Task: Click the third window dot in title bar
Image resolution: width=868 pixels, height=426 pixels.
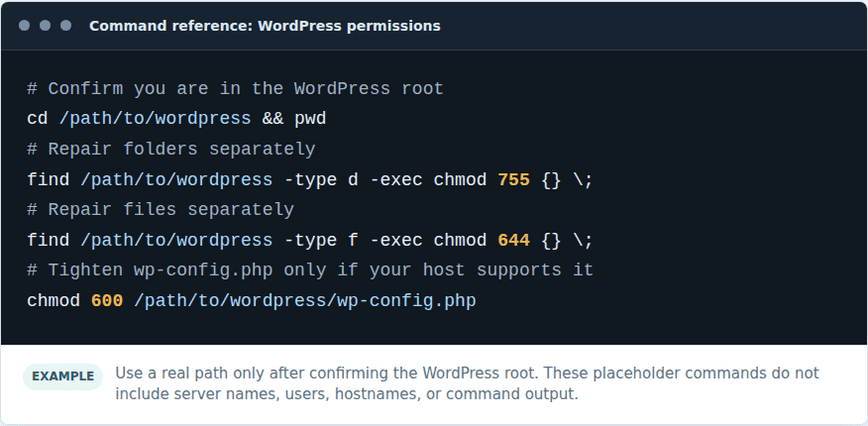Action: (x=65, y=26)
